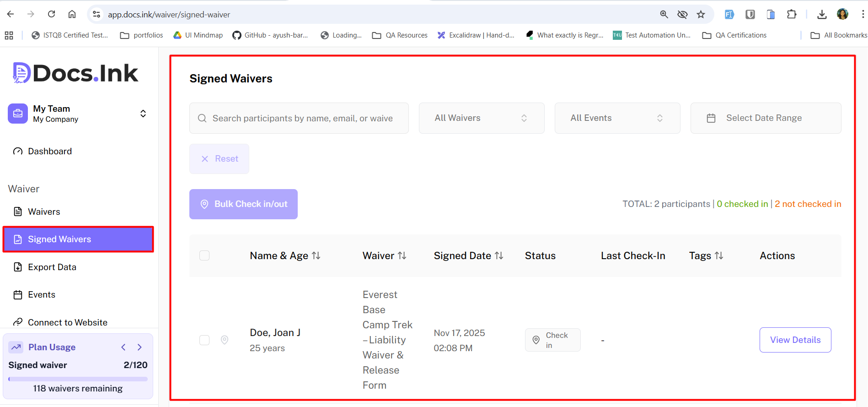The image size is (868, 407).
Task: Expand the All Events dropdown
Action: [x=617, y=118]
